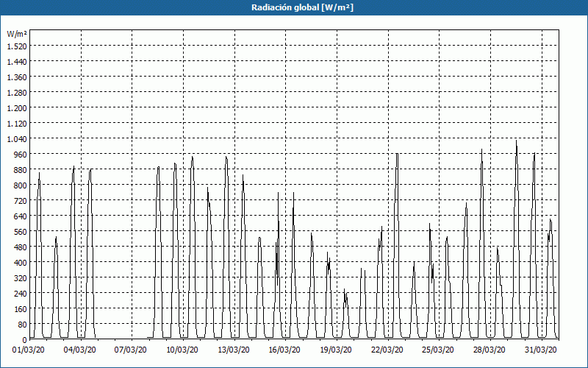Click the 01/03/20 date label

[29, 350]
